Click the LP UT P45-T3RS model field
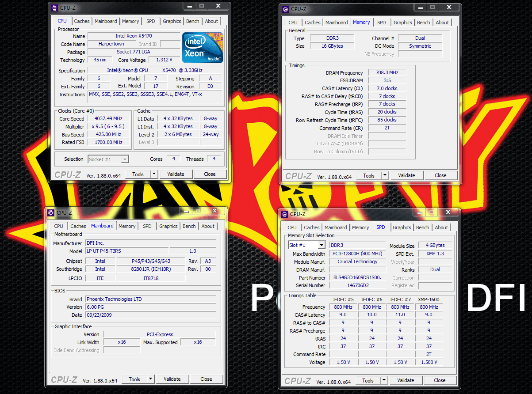The height and width of the screenshot is (394, 532). click(127, 251)
